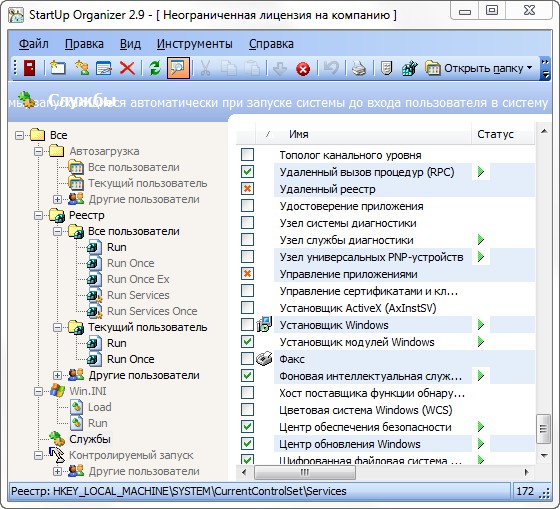
Task: Select Run Once under Текущий пользователь
Action: 131,359
